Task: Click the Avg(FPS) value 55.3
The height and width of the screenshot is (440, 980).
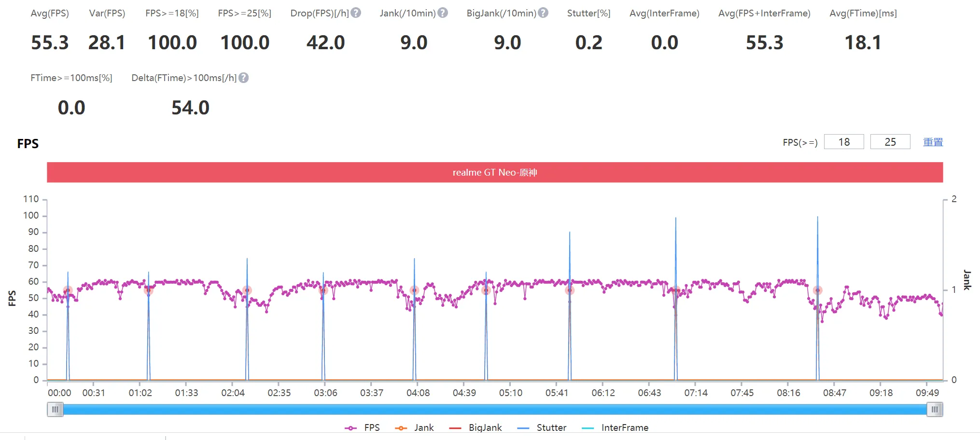Action: (x=50, y=42)
